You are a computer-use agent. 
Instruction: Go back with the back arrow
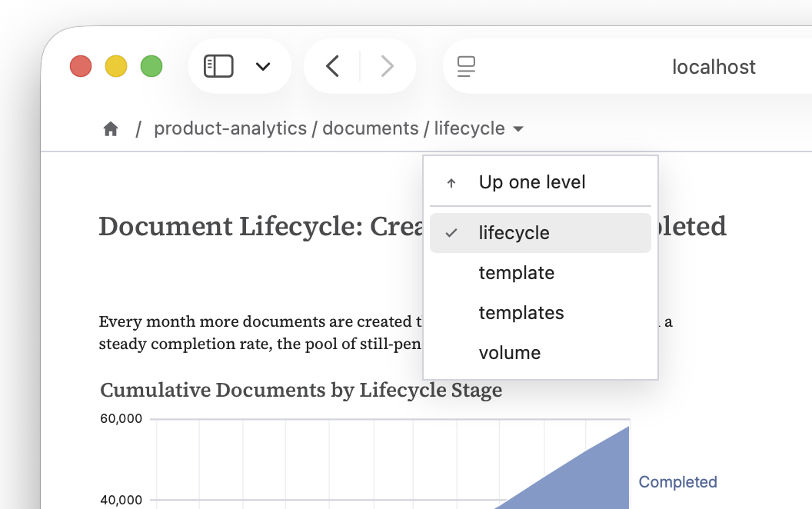[332, 66]
